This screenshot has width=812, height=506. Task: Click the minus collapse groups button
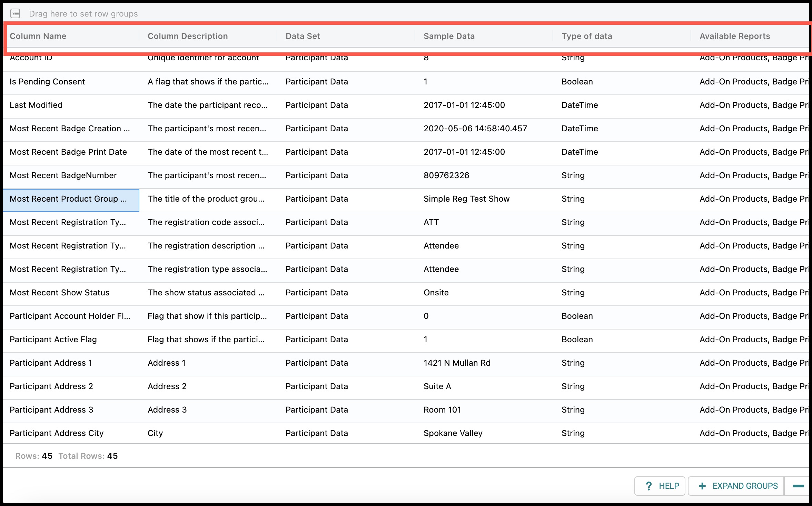798,486
